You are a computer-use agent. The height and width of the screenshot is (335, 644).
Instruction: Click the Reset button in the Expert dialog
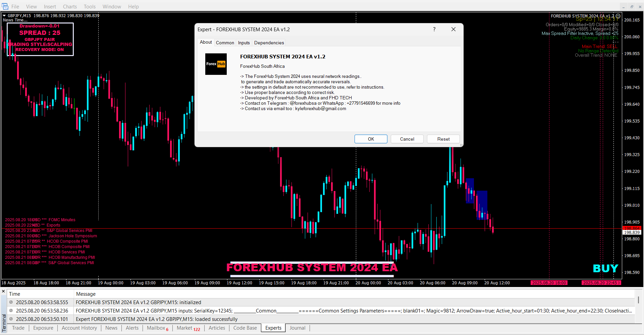tap(443, 139)
